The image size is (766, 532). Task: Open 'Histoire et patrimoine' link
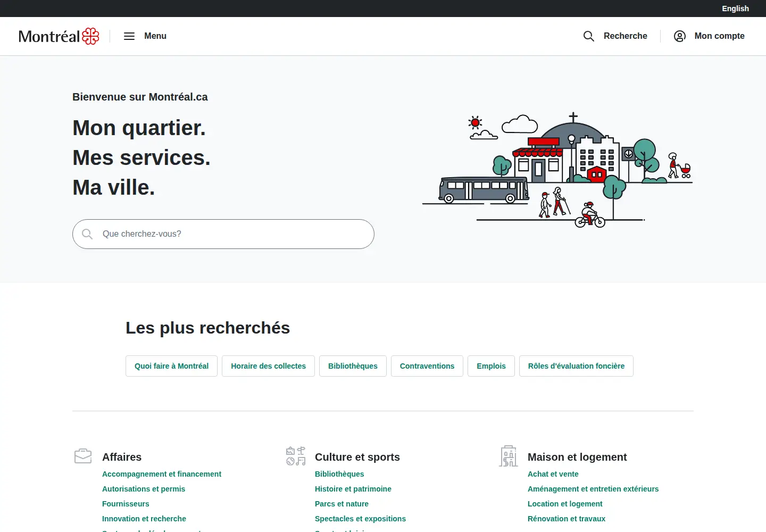[353, 489]
